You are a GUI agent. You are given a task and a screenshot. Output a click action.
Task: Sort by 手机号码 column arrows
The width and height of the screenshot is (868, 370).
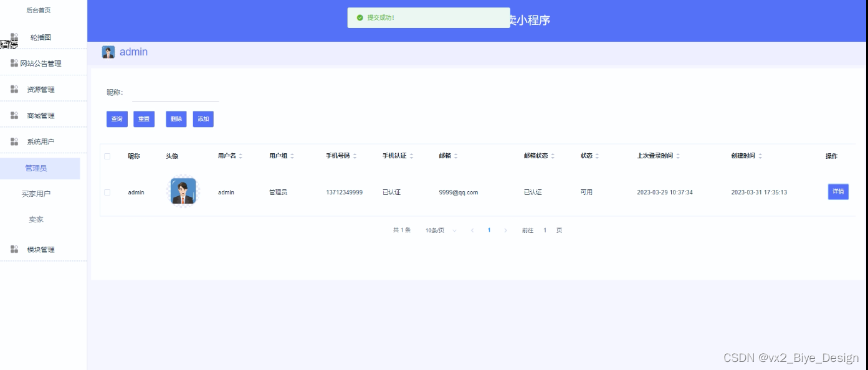pos(355,156)
